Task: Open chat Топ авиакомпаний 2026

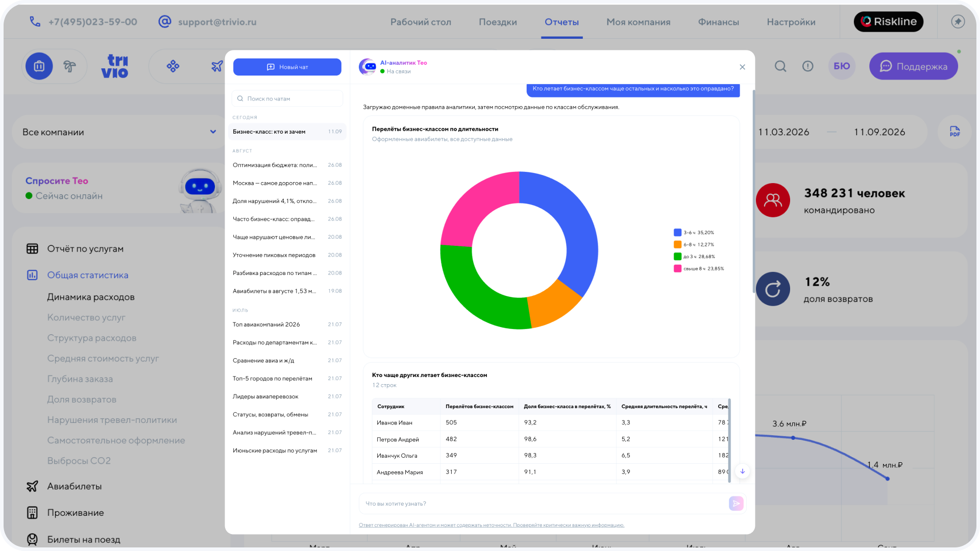Action: 287,324
